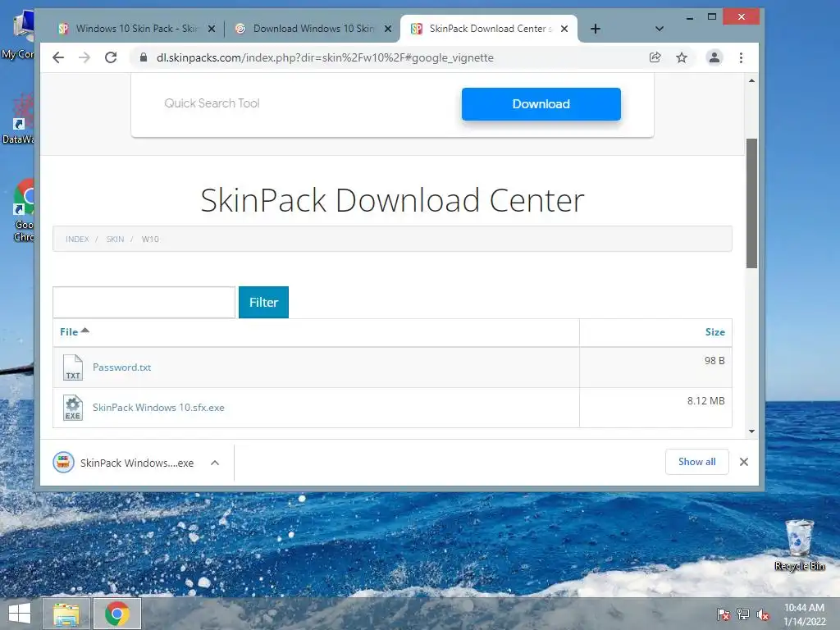Image resolution: width=840 pixels, height=630 pixels.
Task: Sort by Size column header
Action: [714, 331]
